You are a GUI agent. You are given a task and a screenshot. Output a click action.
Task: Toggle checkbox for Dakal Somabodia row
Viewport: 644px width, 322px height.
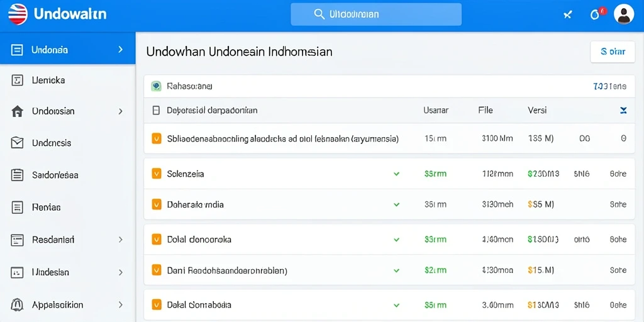[x=156, y=305]
